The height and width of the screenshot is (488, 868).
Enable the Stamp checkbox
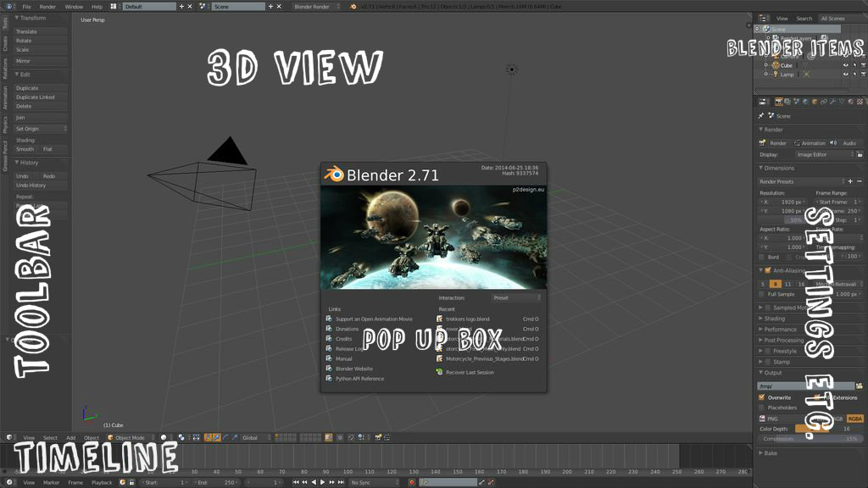click(x=768, y=362)
